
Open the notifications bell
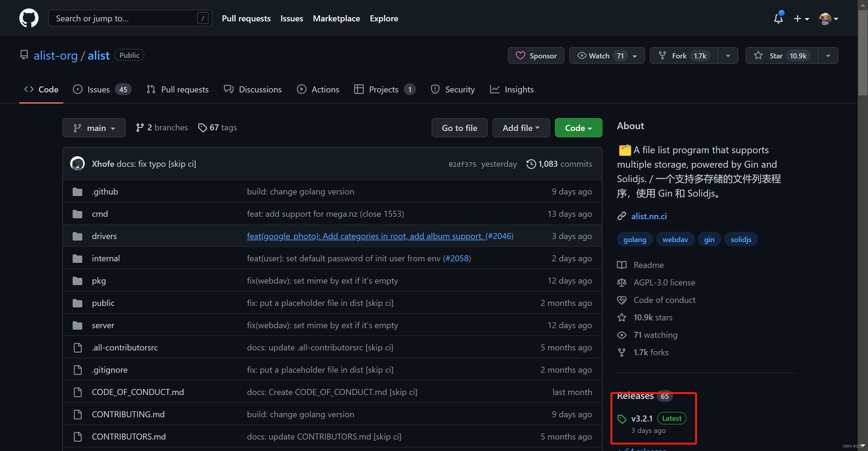tap(778, 18)
